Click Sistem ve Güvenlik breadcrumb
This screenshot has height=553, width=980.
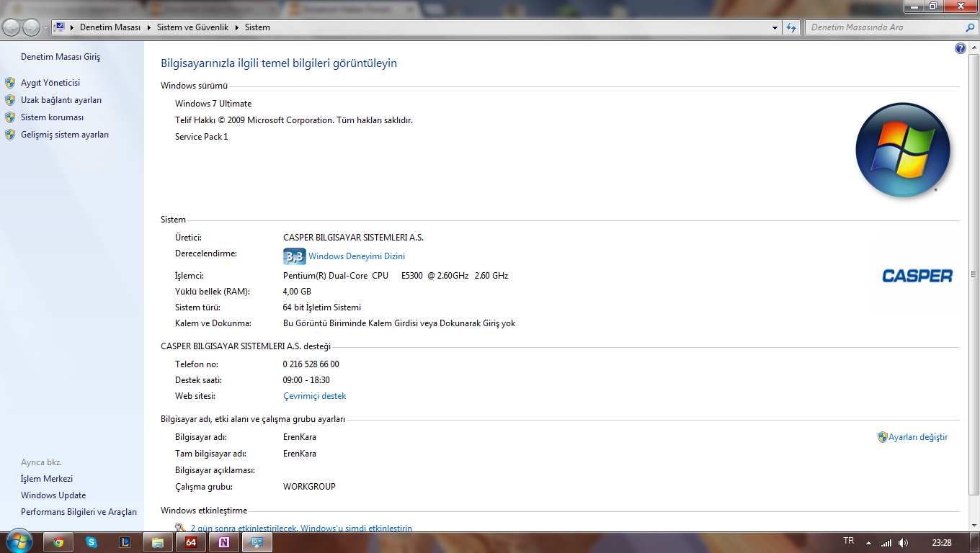192,27
